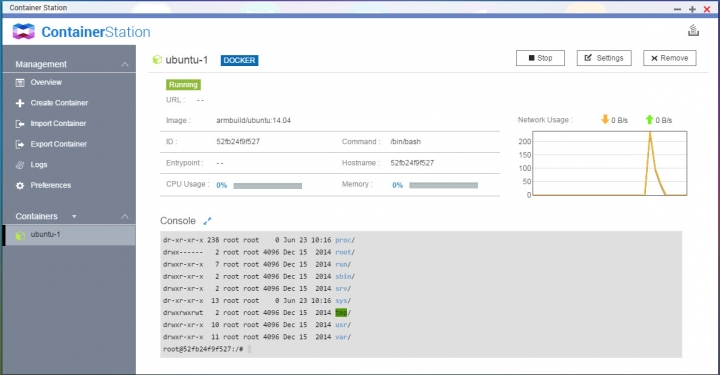Viewport: 720px width, 375px height.
Task: Click the image name armbuild/ubuntu:14.04
Action: [253, 120]
